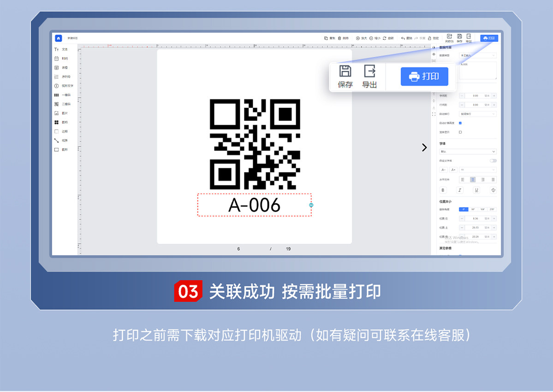
Task: Select the 序列号 serial number tool
Action: [62, 77]
